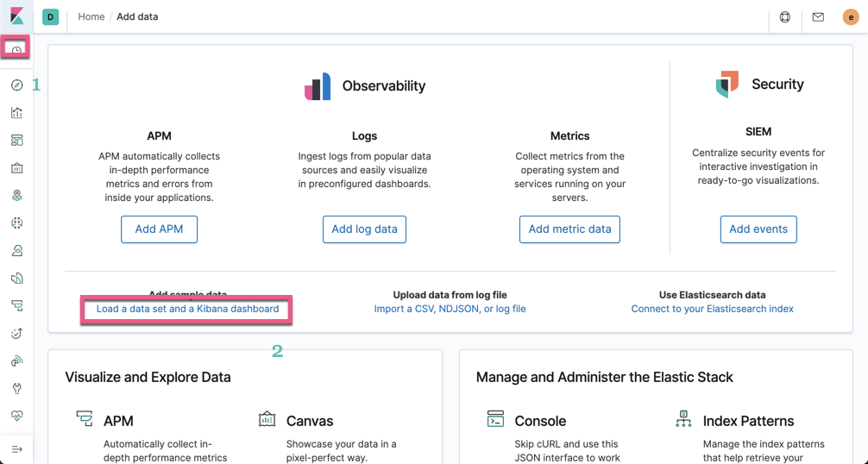Open the space selector D avatar

tap(50, 16)
